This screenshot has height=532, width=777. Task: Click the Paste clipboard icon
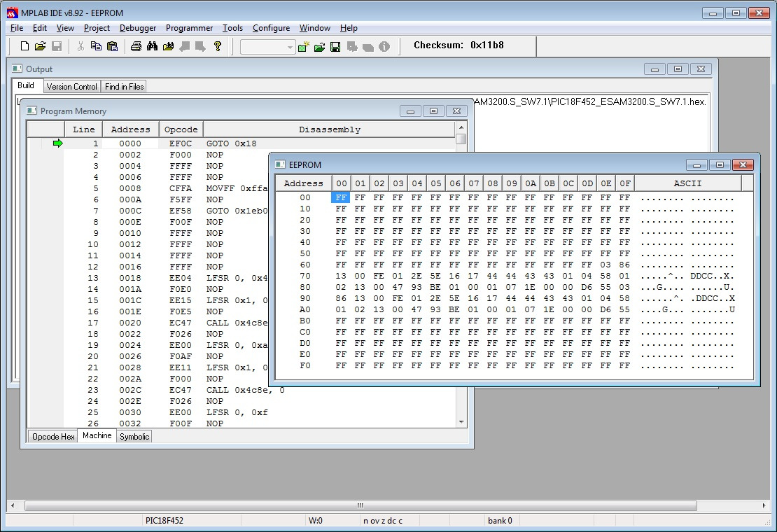pos(112,46)
